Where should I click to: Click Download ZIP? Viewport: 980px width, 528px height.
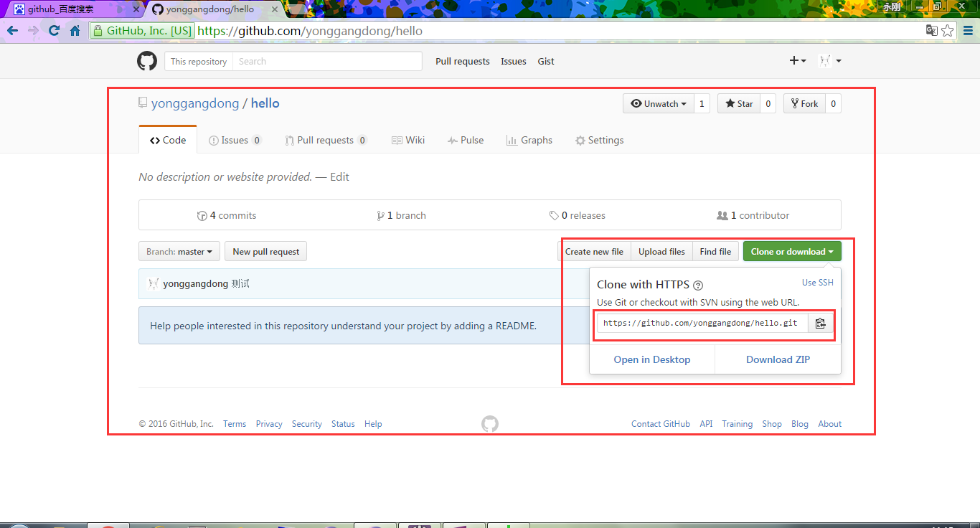(x=778, y=359)
